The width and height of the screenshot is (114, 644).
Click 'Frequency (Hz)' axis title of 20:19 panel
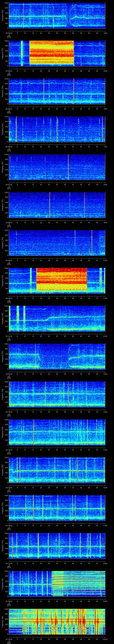pyautogui.click(x=3, y=622)
